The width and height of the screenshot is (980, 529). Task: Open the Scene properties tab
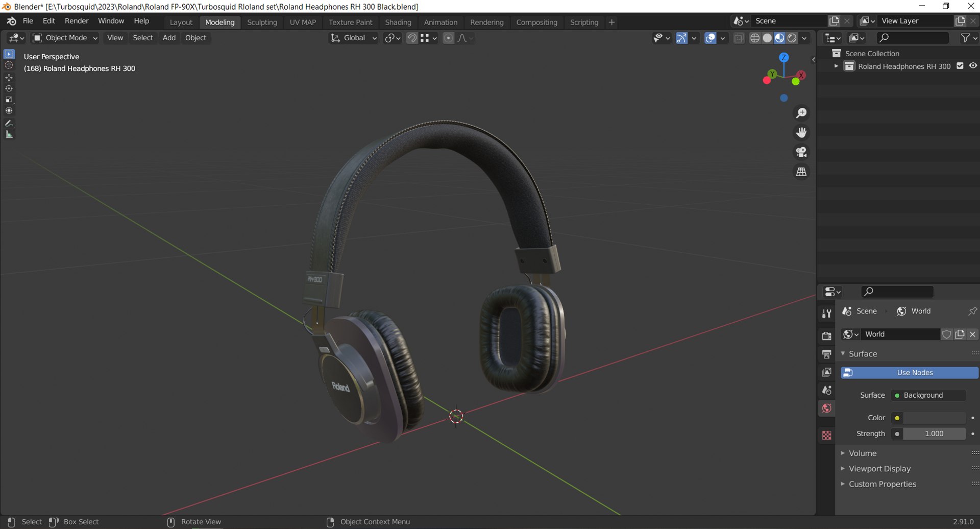[x=826, y=390]
